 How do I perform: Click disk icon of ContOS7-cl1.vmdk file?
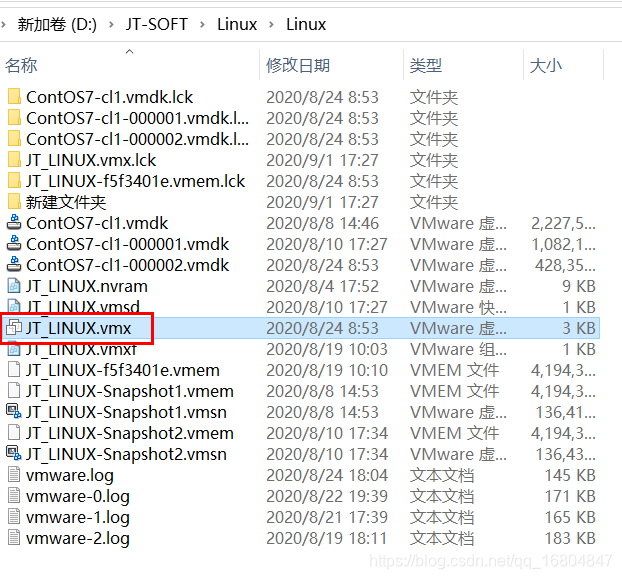coord(14,223)
